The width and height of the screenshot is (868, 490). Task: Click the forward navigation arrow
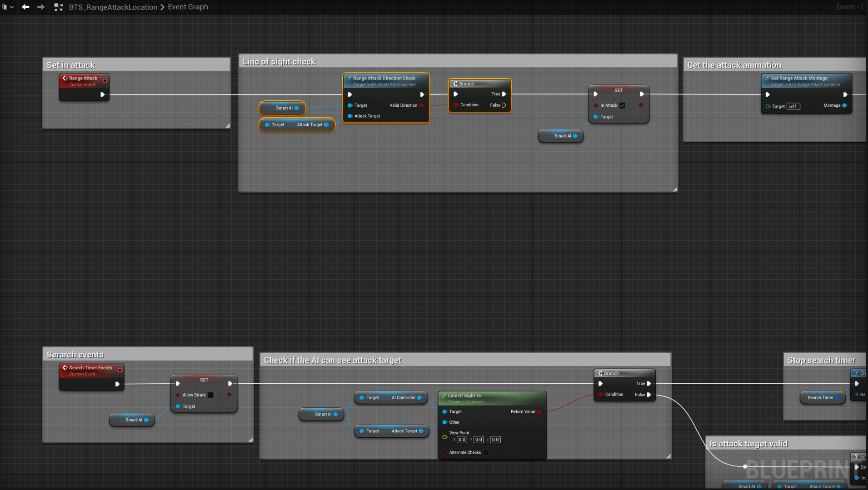pos(41,7)
